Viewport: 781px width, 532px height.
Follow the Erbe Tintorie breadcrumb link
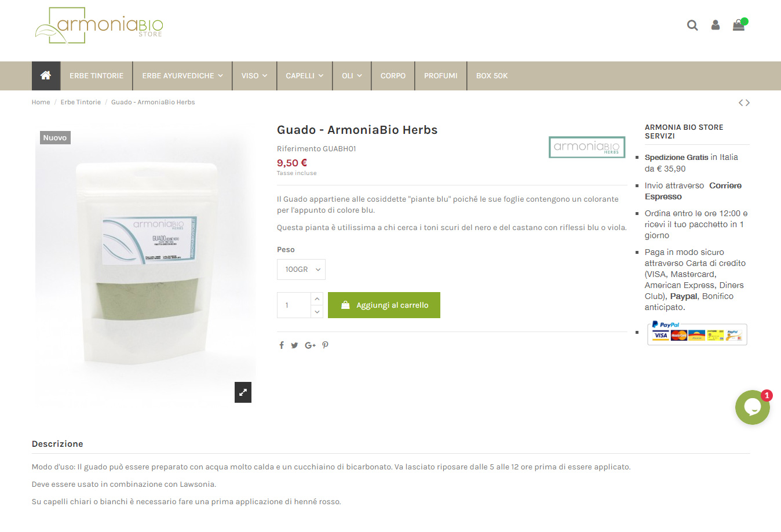click(x=81, y=102)
